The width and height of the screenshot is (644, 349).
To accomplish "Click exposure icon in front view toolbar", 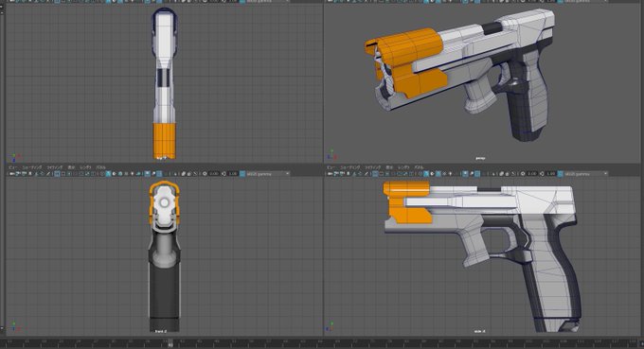I will pyautogui.click(x=205, y=174).
